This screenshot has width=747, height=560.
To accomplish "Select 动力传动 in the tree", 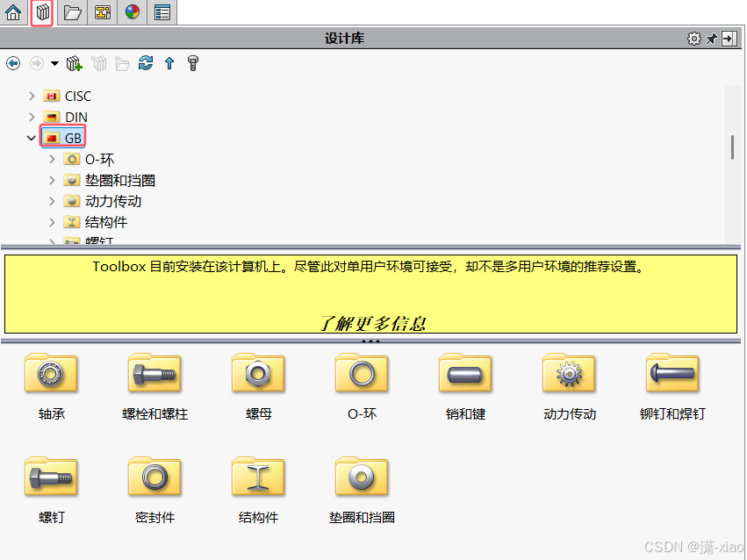I will click(103, 201).
